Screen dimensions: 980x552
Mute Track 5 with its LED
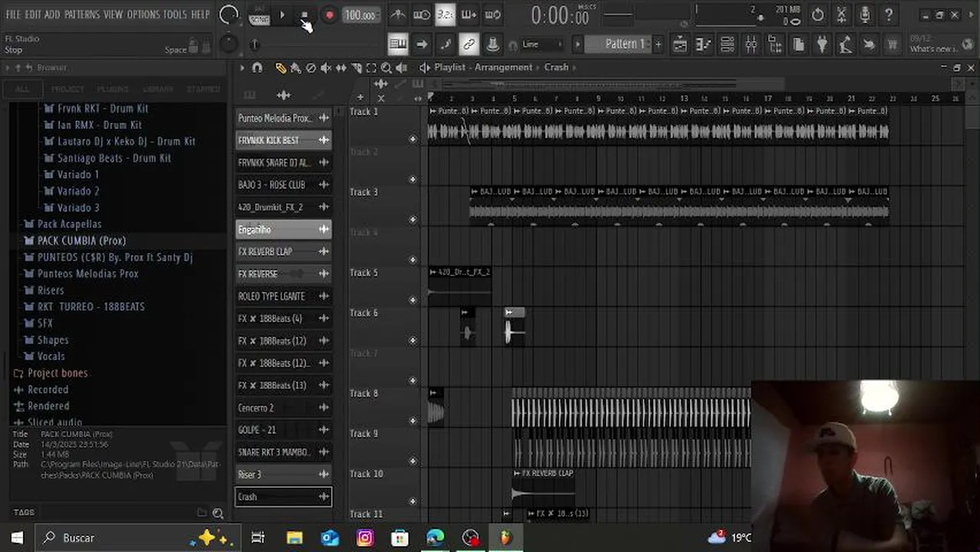[x=413, y=300]
